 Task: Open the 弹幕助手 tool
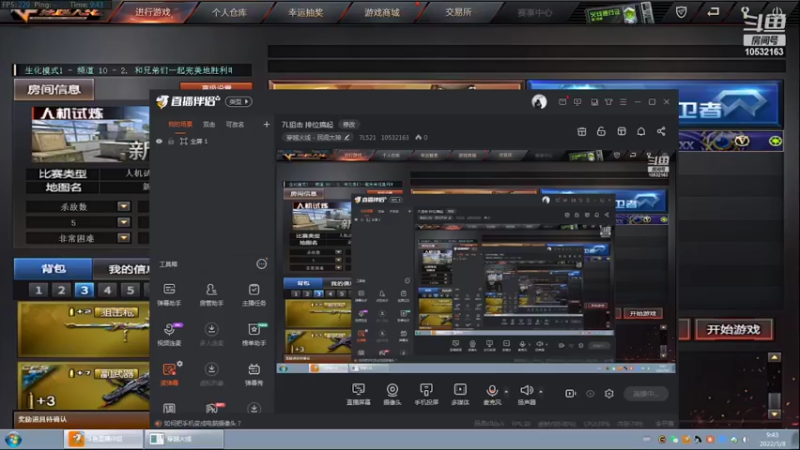pyautogui.click(x=169, y=294)
